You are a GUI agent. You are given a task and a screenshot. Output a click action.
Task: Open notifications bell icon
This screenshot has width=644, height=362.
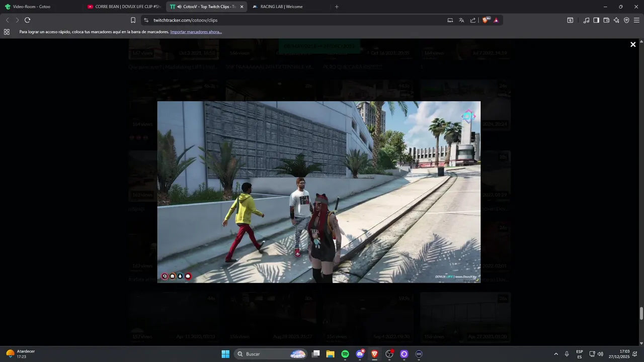[x=635, y=354]
